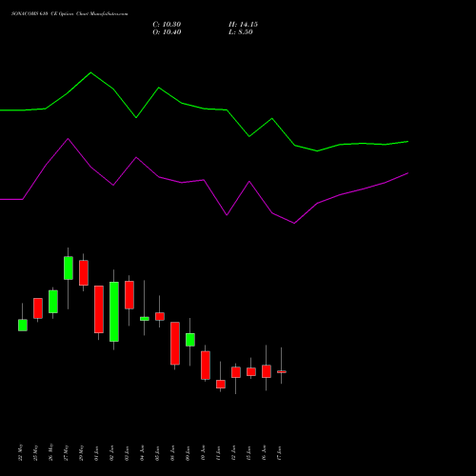Click the right end of purple line
The height and width of the screenshot is (476, 476).
point(407,173)
